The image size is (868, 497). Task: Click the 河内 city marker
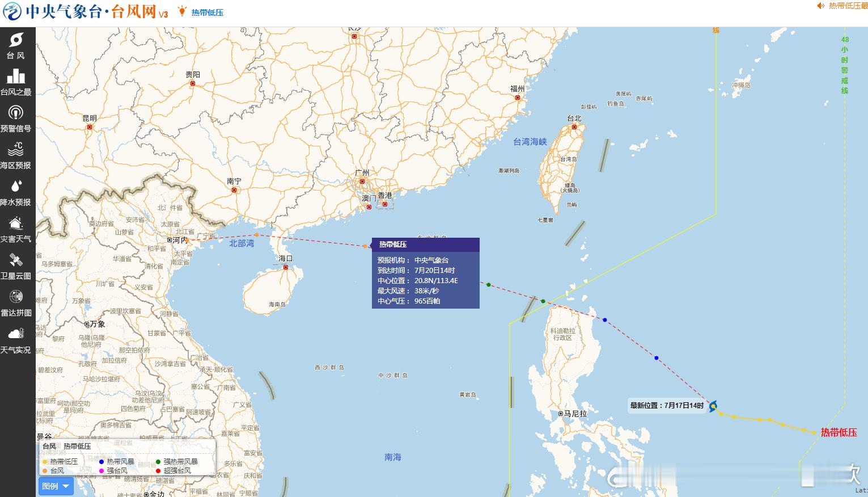[x=170, y=240]
